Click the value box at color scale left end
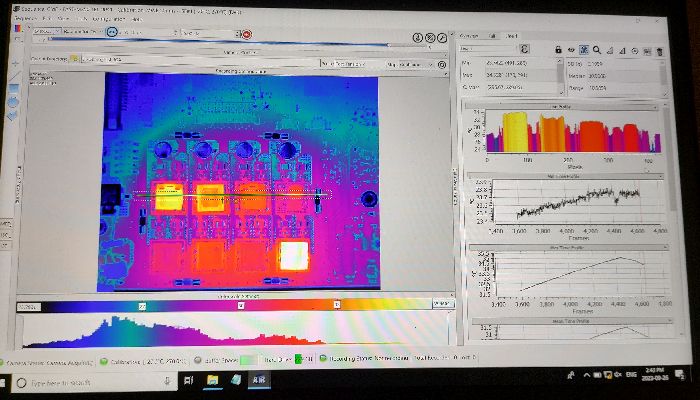700x400 pixels. tap(29, 307)
